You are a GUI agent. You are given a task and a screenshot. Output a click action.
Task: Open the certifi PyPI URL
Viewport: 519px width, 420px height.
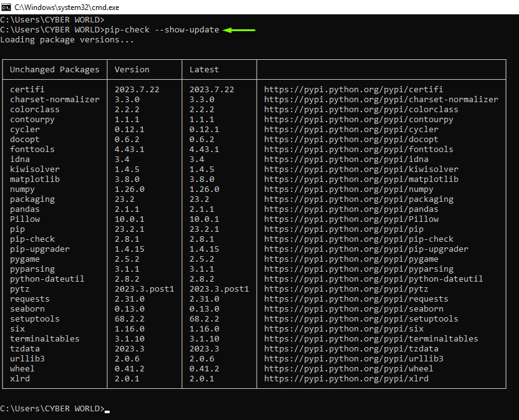(353, 89)
